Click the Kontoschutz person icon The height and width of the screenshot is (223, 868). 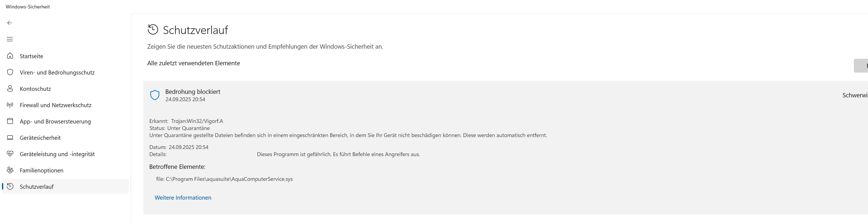(10, 89)
